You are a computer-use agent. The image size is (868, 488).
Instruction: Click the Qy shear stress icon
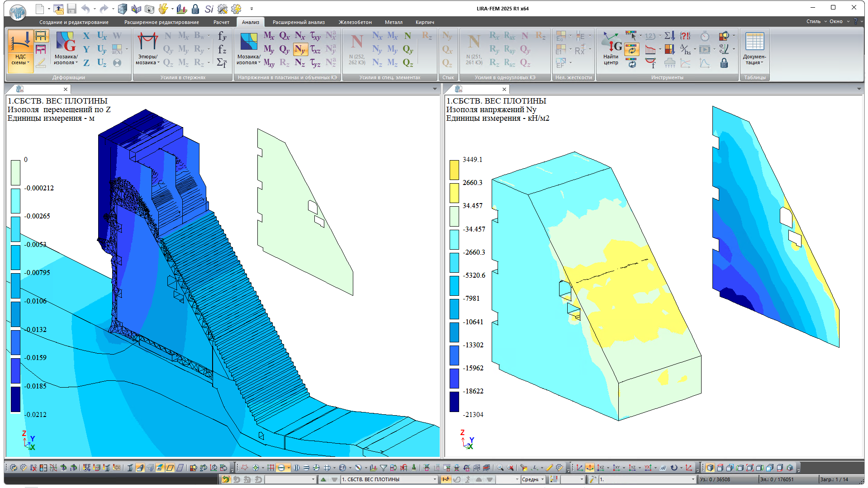[284, 49]
